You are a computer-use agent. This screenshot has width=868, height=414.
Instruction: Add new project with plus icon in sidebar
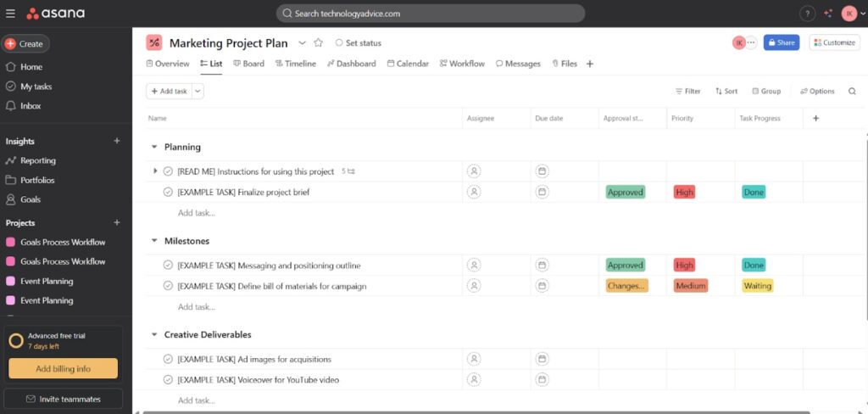click(117, 222)
